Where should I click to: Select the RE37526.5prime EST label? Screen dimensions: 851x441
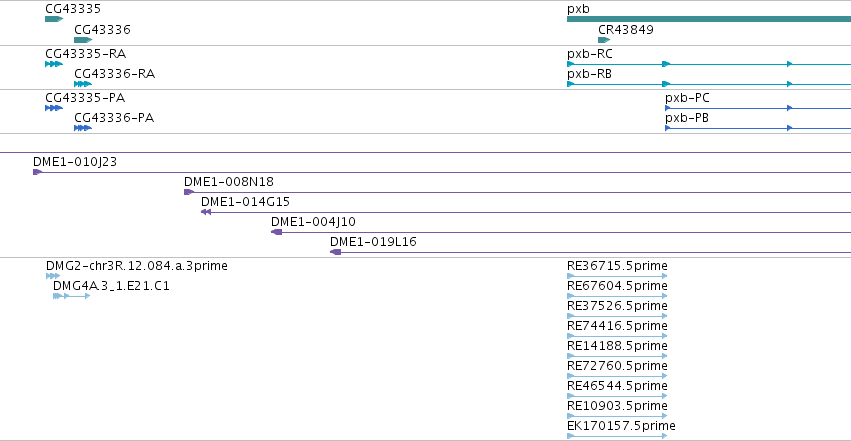(x=617, y=306)
